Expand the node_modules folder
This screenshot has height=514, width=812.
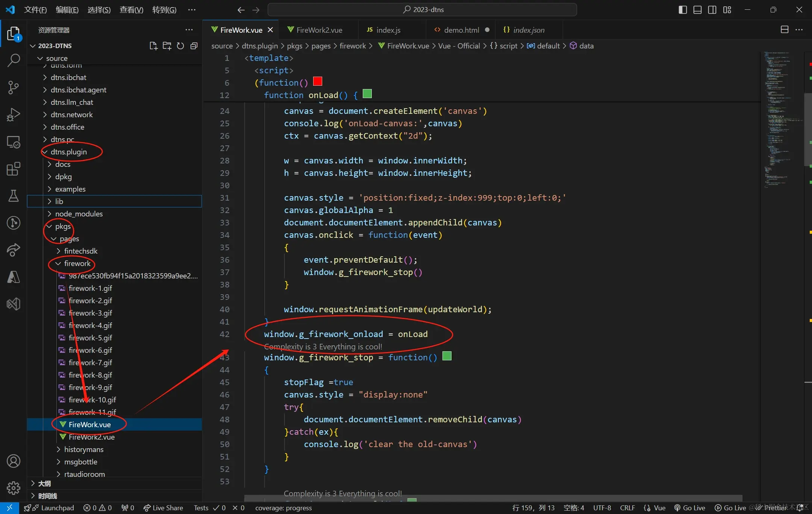[x=79, y=214]
